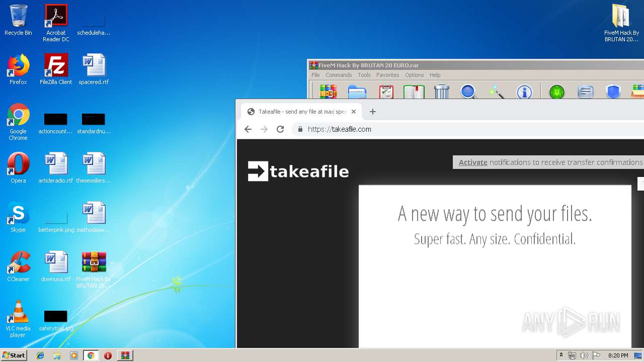Select standardnu file on desktop
Viewport: 644px width, 362px height.
[94, 124]
